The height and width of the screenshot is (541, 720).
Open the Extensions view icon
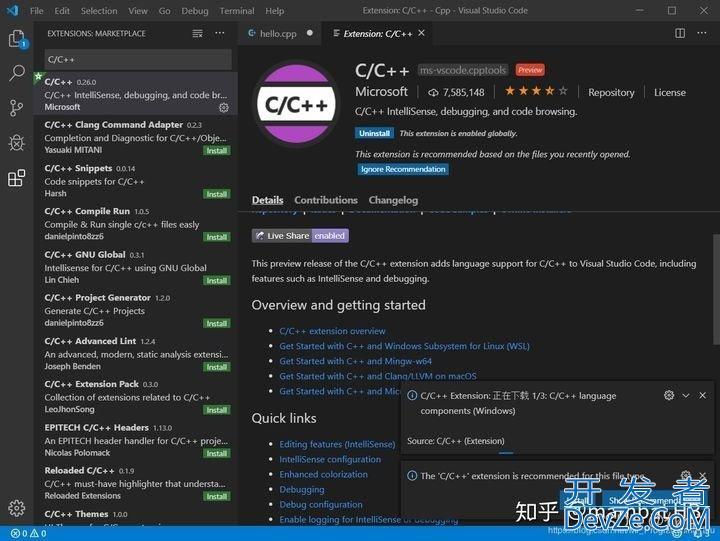pyautogui.click(x=17, y=178)
